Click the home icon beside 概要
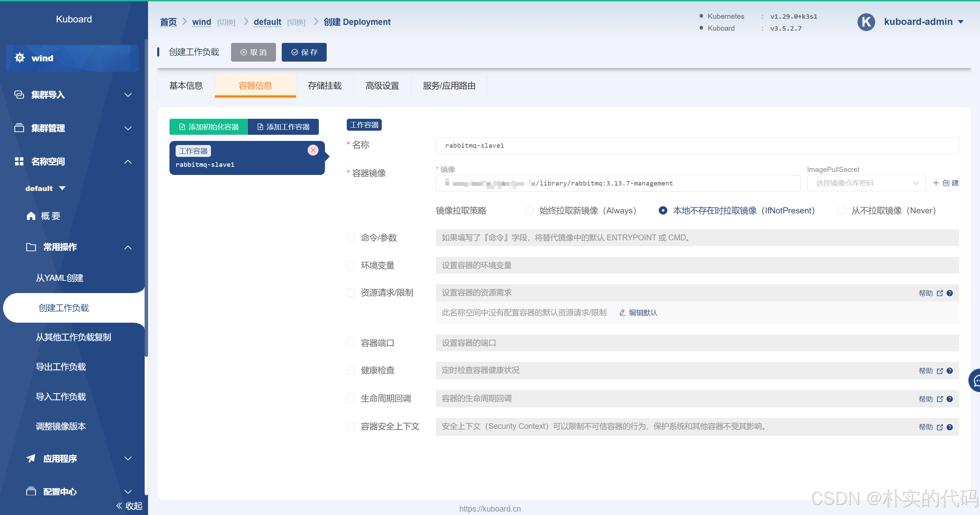This screenshot has width=980, height=515. click(x=31, y=216)
